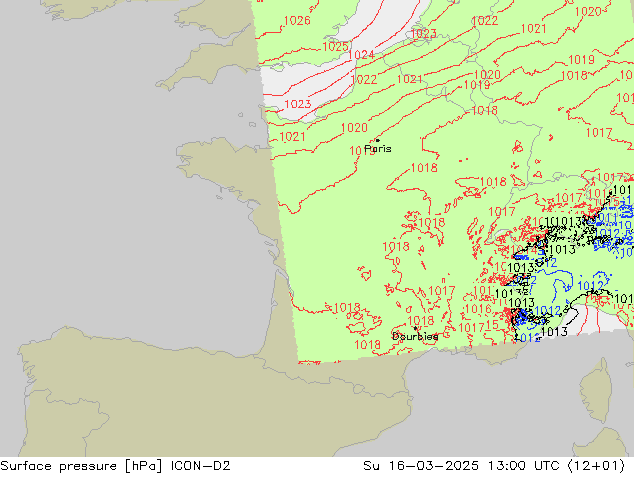The image size is (634, 490).
Task: Click the Dourbies location marker dot
Action: [x=416, y=327]
